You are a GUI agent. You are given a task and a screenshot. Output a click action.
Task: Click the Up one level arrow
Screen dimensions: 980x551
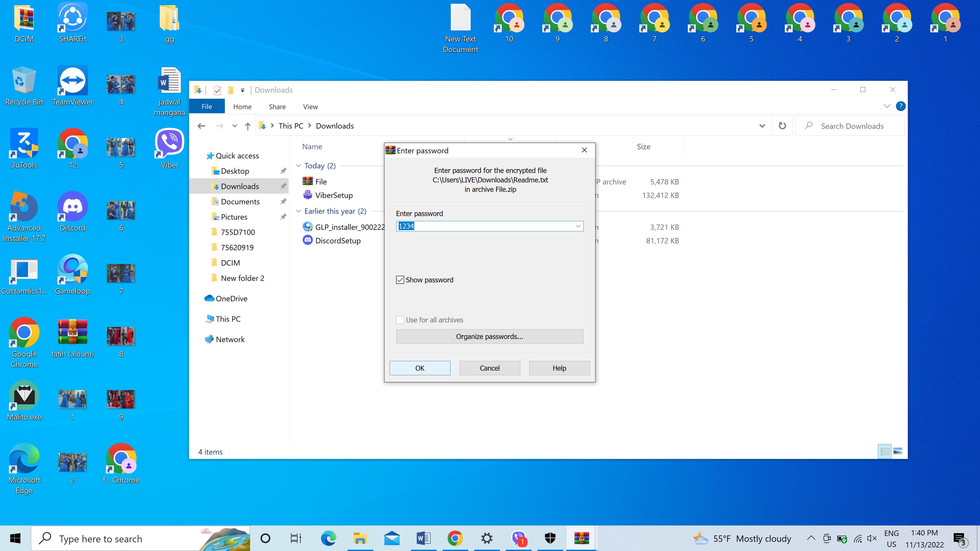[x=248, y=126]
